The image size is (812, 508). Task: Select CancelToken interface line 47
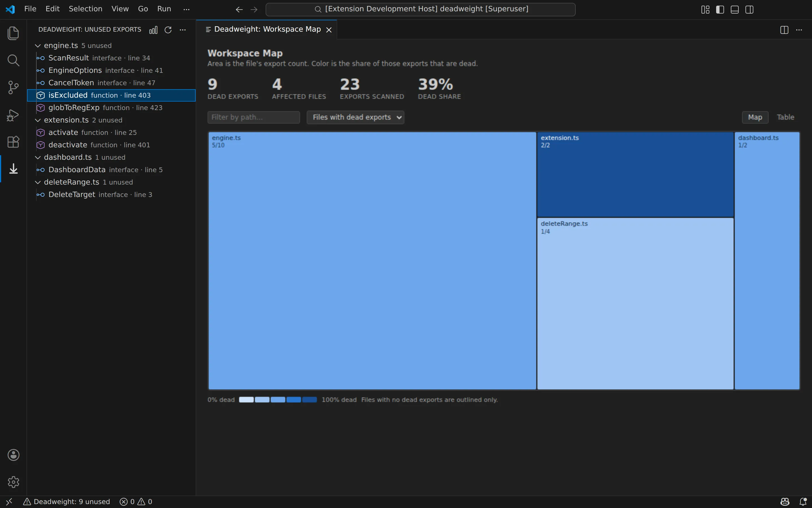pos(111,83)
